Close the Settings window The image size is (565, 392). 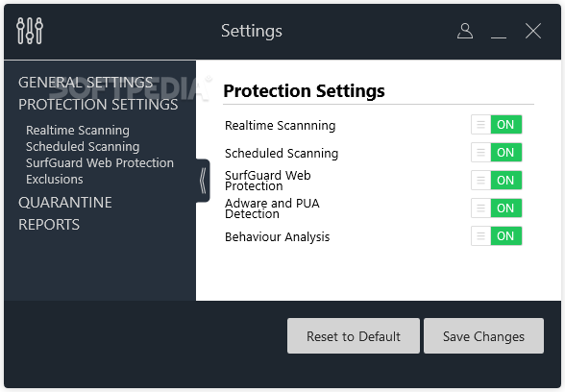(x=533, y=31)
